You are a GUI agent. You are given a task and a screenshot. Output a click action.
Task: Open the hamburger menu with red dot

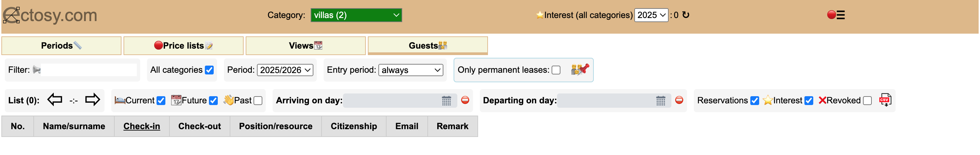pyautogui.click(x=836, y=15)
